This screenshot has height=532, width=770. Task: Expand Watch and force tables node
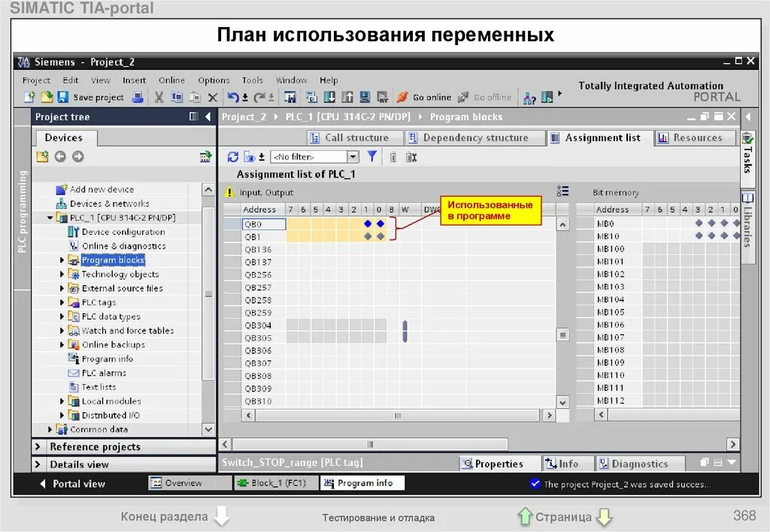[x=62, y=331]
